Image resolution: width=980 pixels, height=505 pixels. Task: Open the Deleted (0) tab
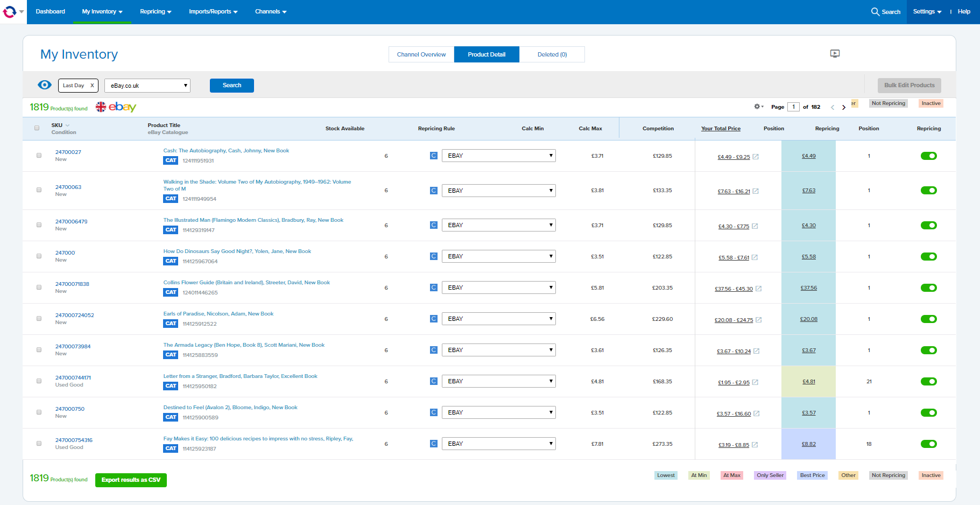552,54
